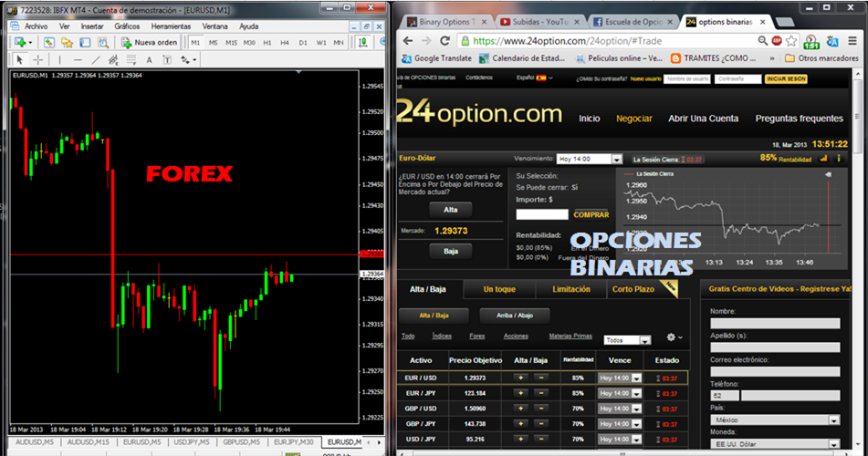The image size is (868, 456).
Task: Select the text label 'T' tool
Action: [x=167, y=59]
